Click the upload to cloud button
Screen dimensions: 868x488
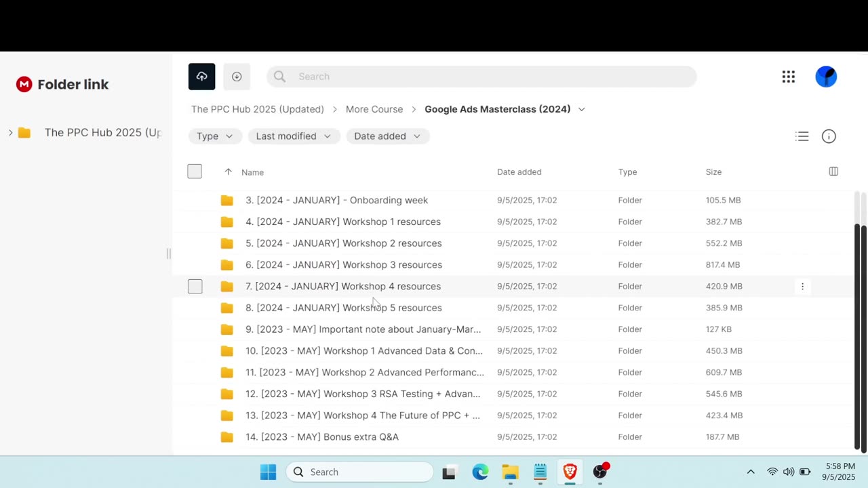pos(201,77)
